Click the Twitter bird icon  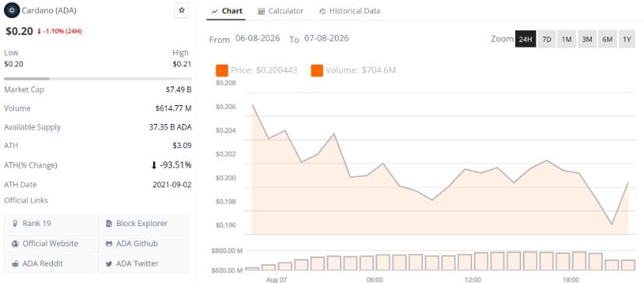109,264
